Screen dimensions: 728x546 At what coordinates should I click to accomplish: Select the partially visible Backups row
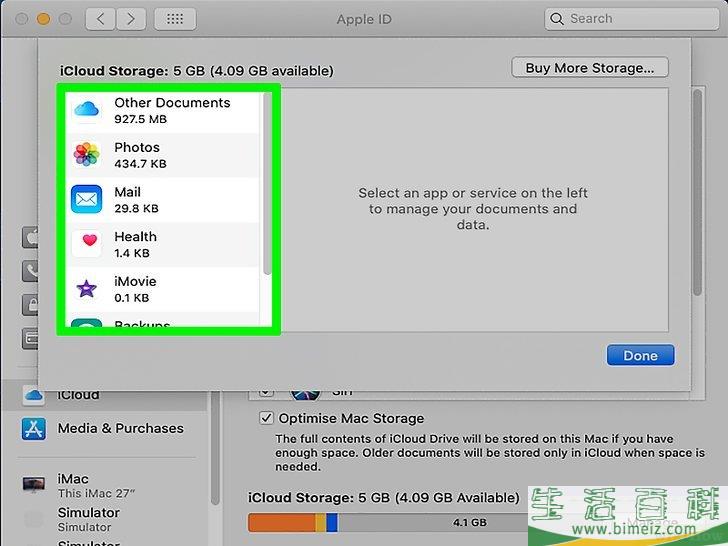(162, 319)
